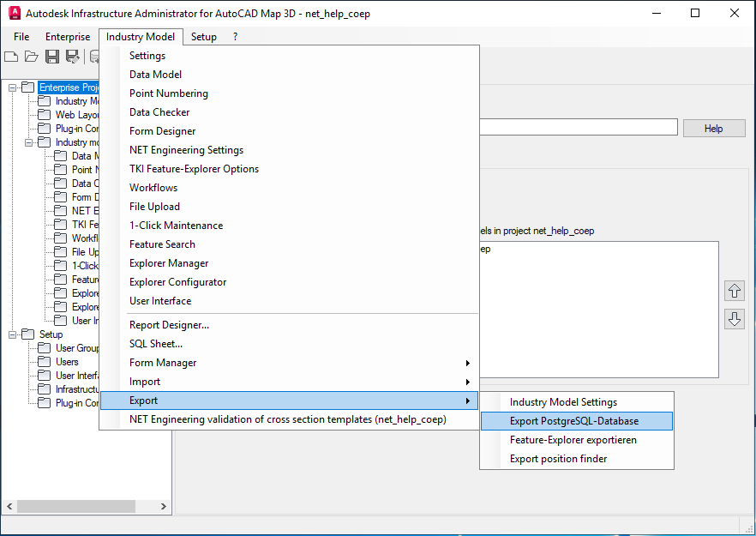Collapse the Industry model tree node

click(x=28, y=143)
